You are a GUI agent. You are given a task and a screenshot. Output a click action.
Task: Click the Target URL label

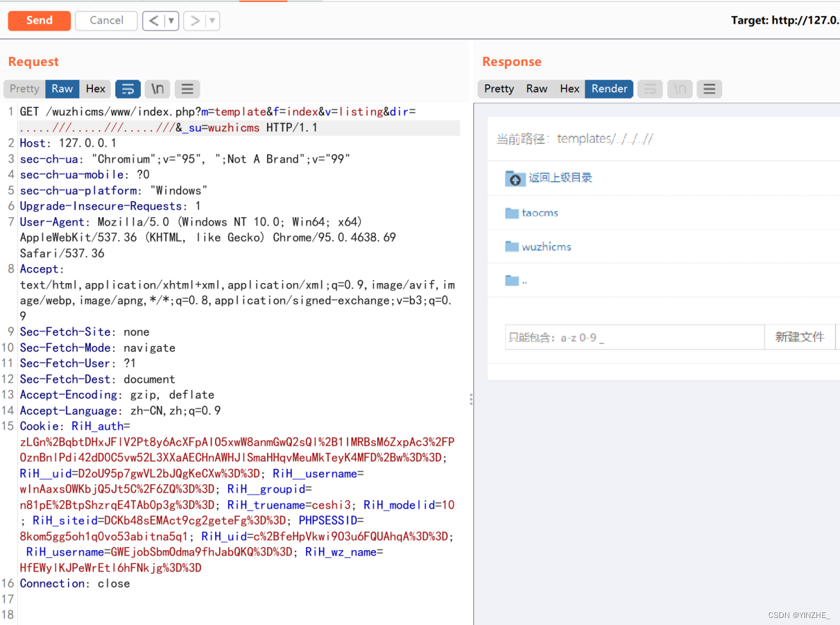(785, 20)
